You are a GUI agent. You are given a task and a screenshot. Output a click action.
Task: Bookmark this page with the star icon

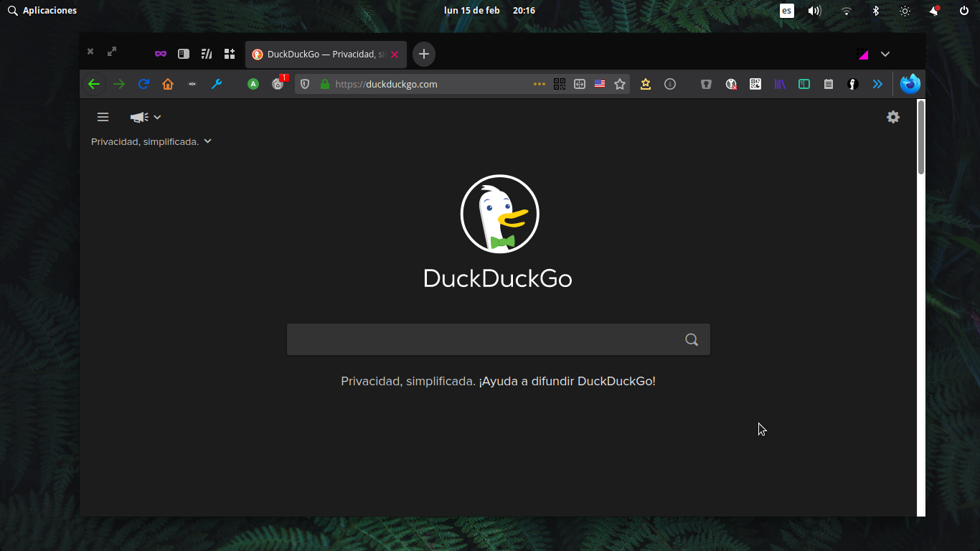click(x=620, y=84)
